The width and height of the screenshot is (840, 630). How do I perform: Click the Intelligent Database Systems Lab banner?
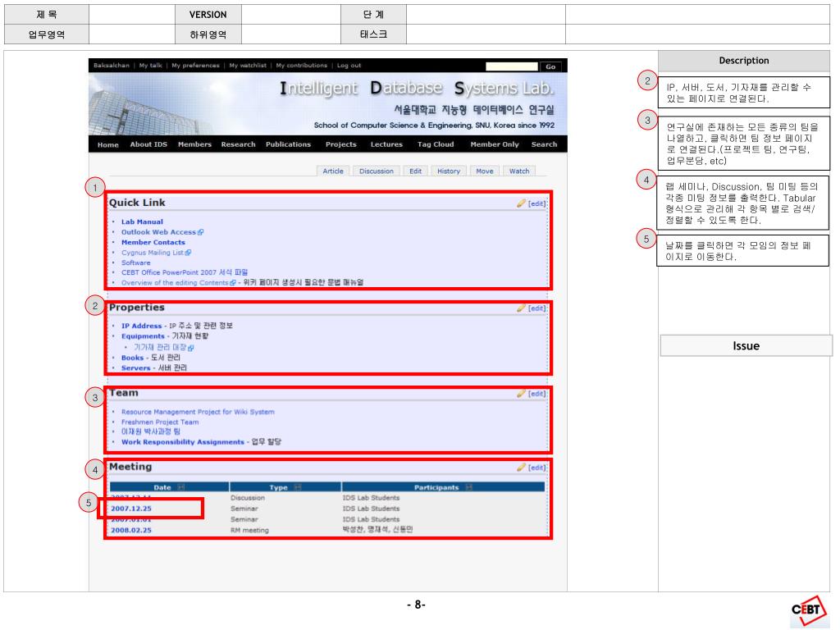[328, 104]
